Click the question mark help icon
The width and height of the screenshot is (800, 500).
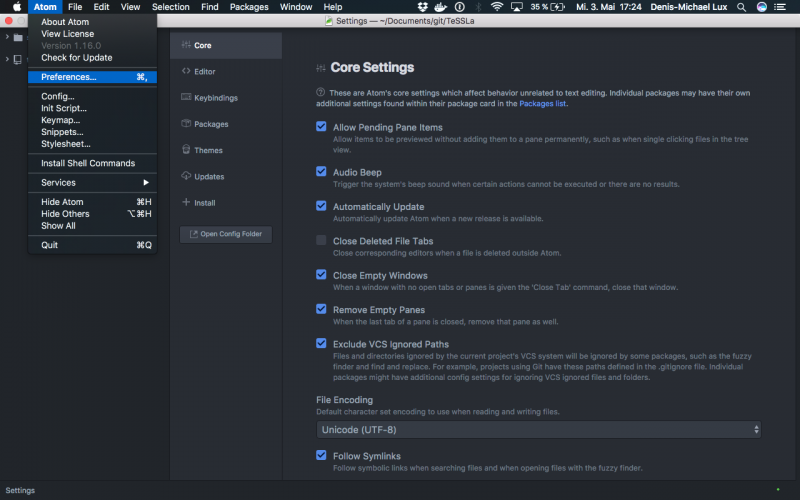coord(320,92)
